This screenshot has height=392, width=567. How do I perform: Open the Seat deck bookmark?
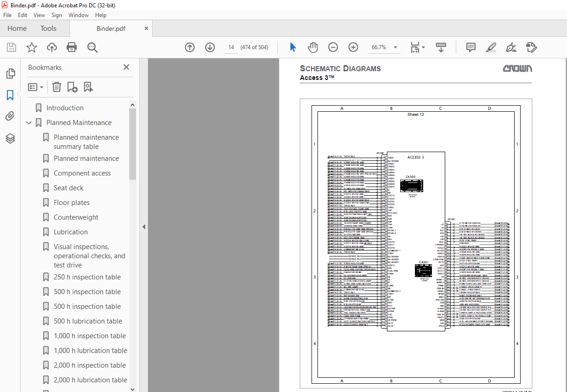pyautogui.click(x=68, y=188)
